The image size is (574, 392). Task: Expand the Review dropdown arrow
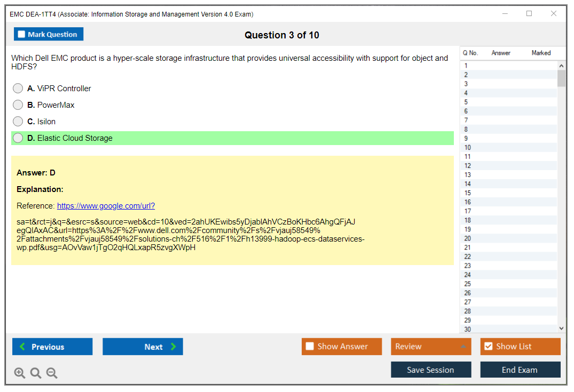462,347
